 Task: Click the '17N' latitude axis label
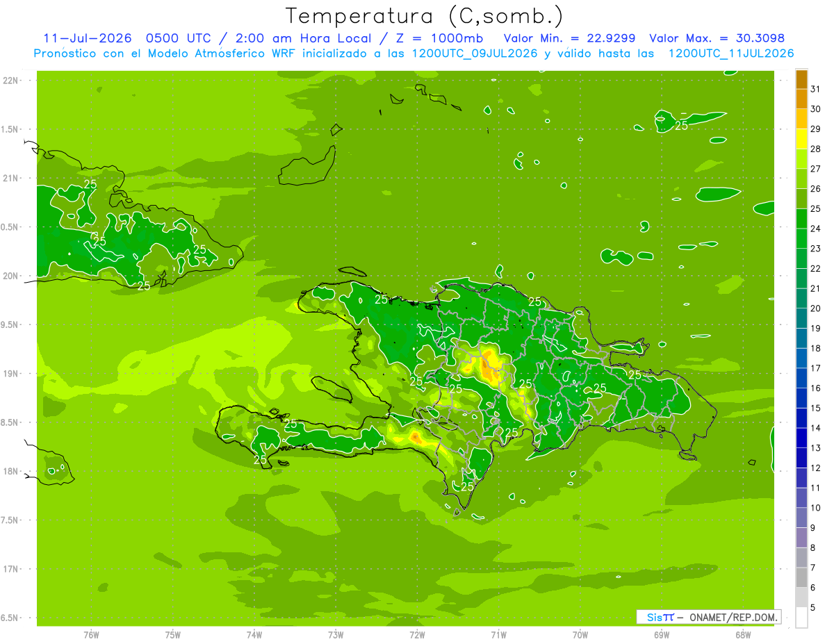pyautogui.click(x=10, y=569)
